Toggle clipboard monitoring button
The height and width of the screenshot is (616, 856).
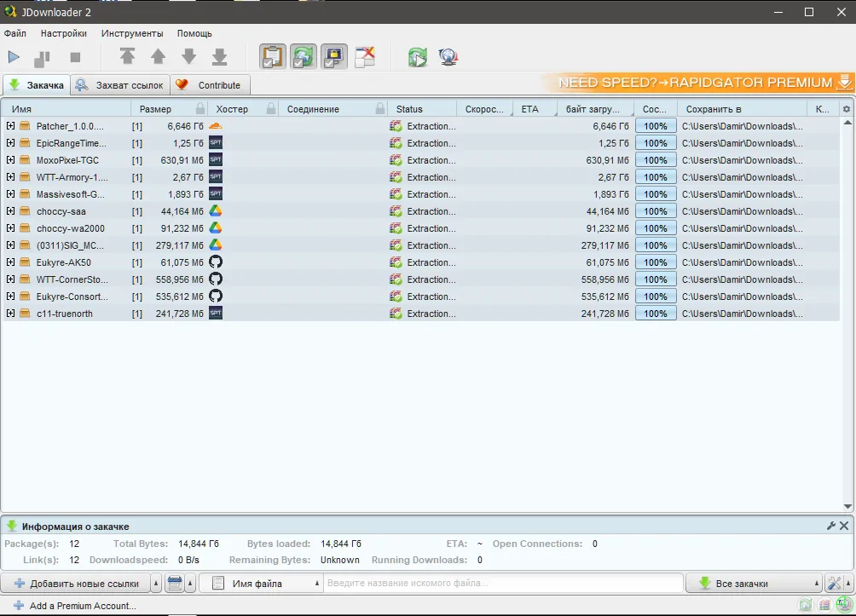(x=272, y=57)
